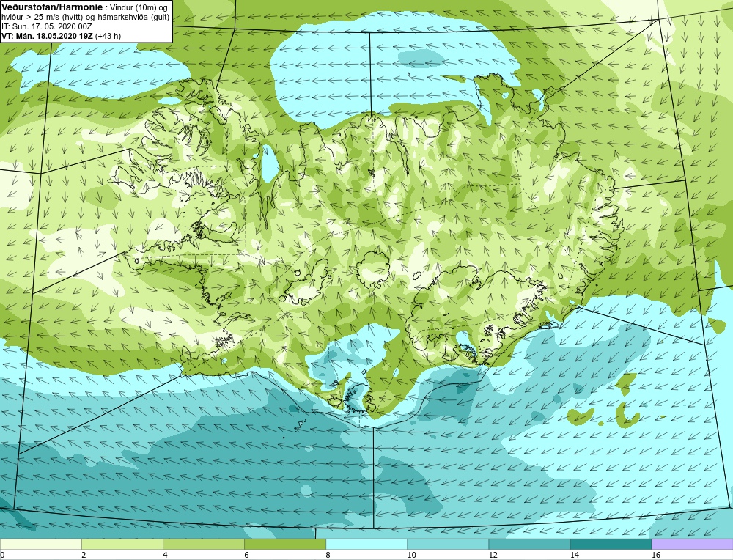The height and width of the screenshot is (560, 733).
Task: Click the 6–8 m/s dark green legend swatch
Action: [x=284, y=544]
